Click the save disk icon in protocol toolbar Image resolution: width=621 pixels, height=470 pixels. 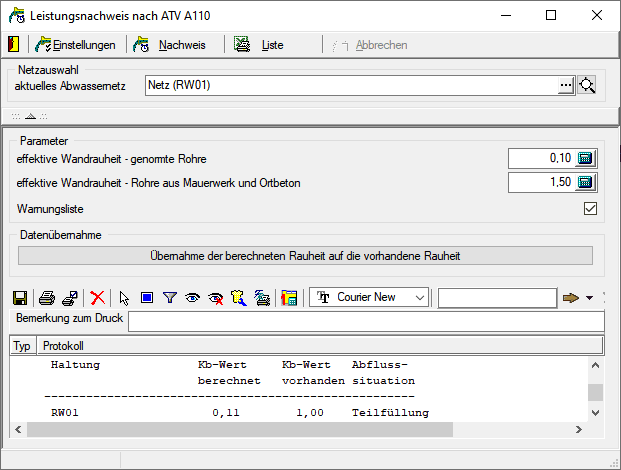tap(19, 298)
